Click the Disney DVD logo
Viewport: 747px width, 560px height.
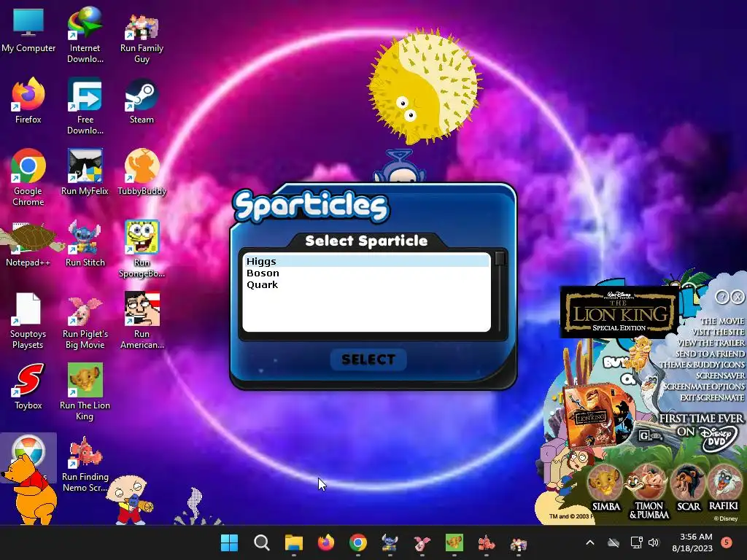pos(719,438)
